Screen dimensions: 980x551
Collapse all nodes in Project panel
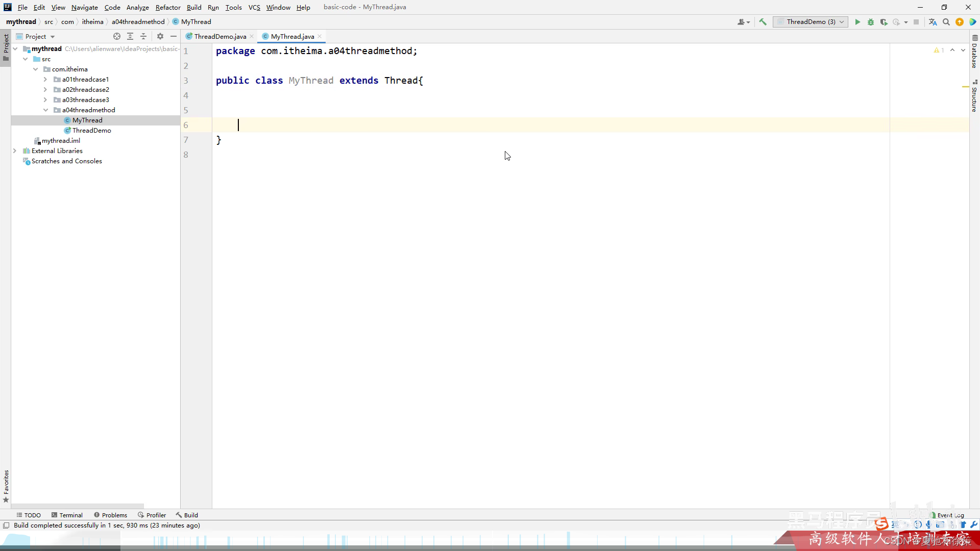coord(143,36)
